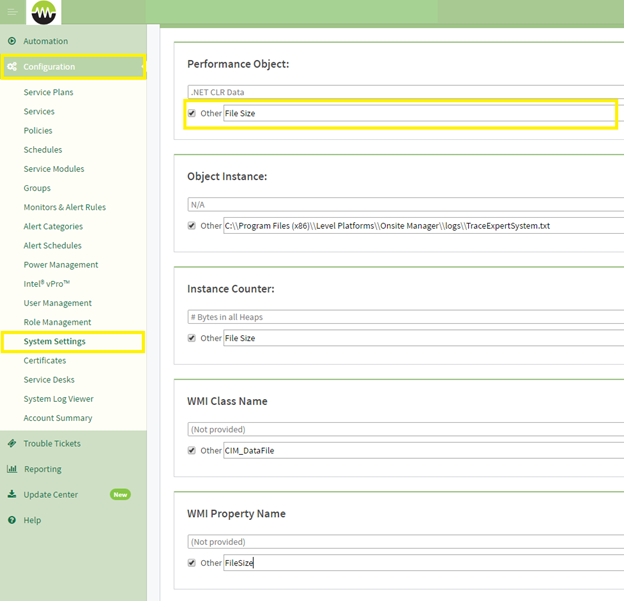Click the Automation play icon
This screenshot has height=601, width=624.
pyautogui.click(x=12, y=41)
